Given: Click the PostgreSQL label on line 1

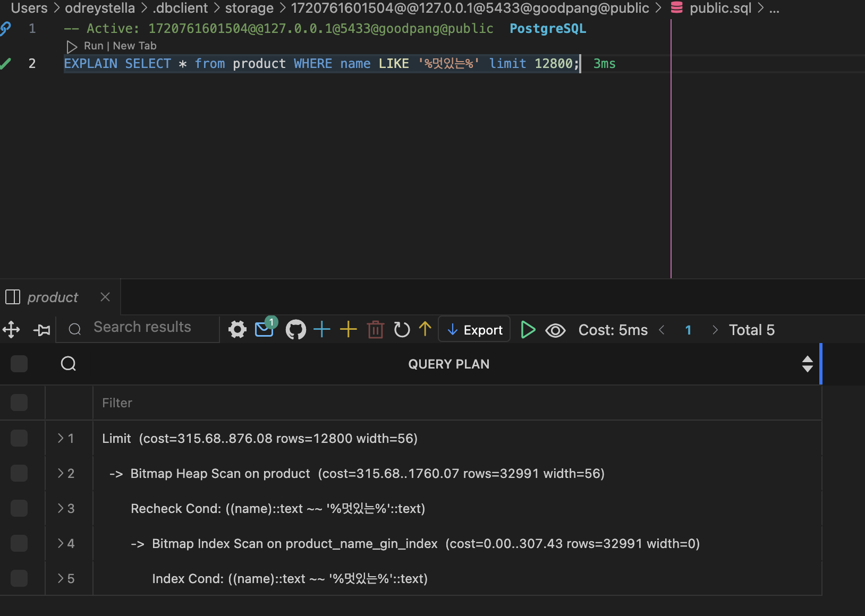Looking at the screenshot, I should (548, 29).
